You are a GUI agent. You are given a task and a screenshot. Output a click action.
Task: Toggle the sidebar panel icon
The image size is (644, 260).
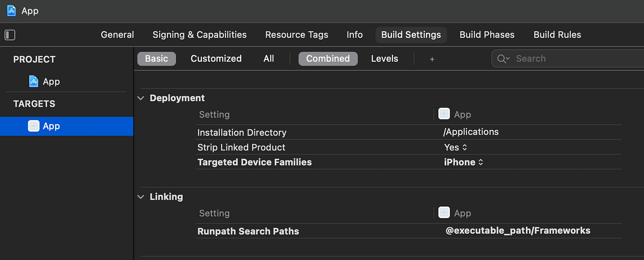coord(10,35)
